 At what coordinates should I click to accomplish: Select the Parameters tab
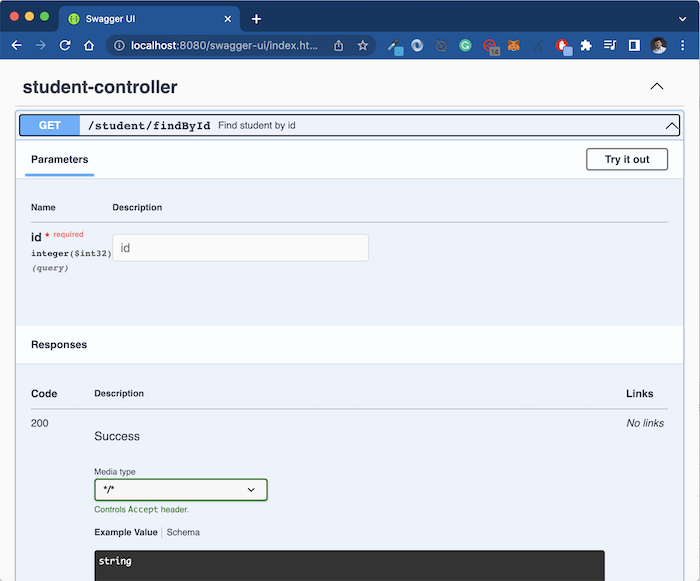[x=59, y=159]
